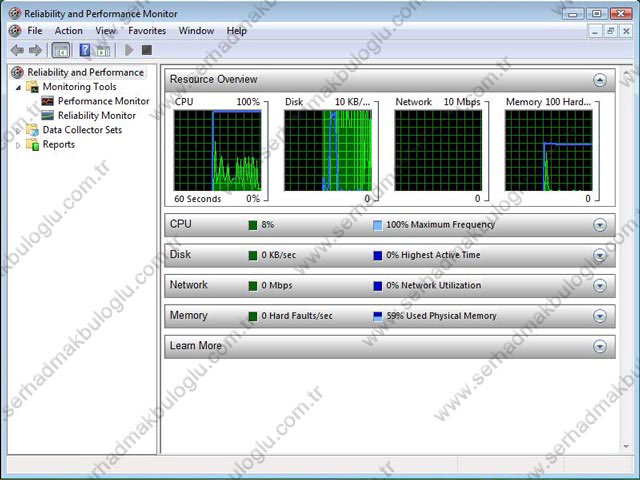Click light blue Maximum Frequency swatch
Viewport: 640px width, 480px height.
pyautogui.click(x=378, y=225)
